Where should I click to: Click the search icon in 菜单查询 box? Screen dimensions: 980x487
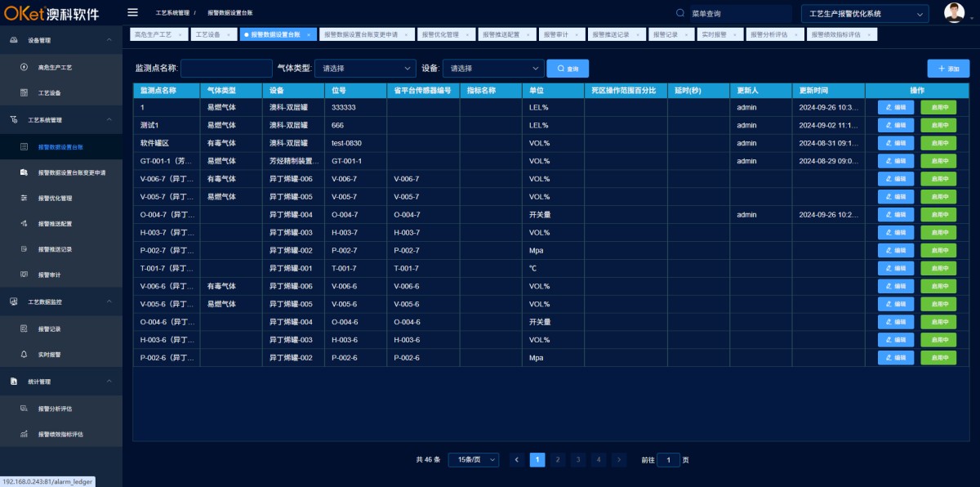coord(679,12)
